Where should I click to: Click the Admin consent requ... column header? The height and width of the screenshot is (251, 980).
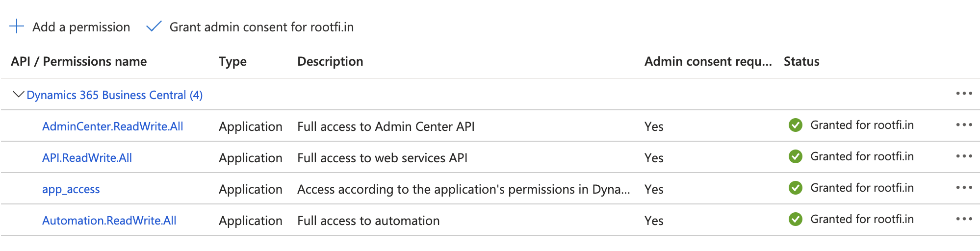[708, 61]
